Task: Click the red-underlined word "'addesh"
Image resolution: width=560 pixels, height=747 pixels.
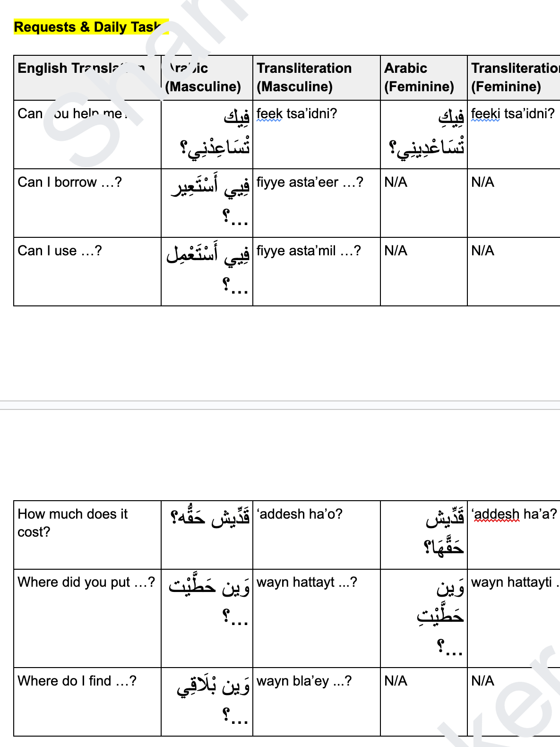Action: [495, 514]
